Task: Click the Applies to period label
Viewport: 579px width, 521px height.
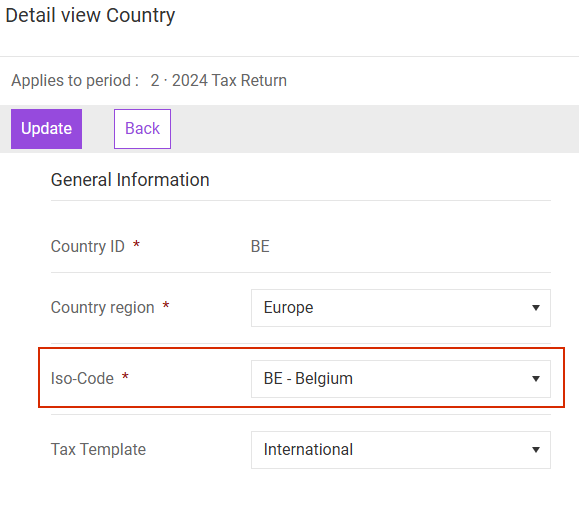Action: point(75,80)
